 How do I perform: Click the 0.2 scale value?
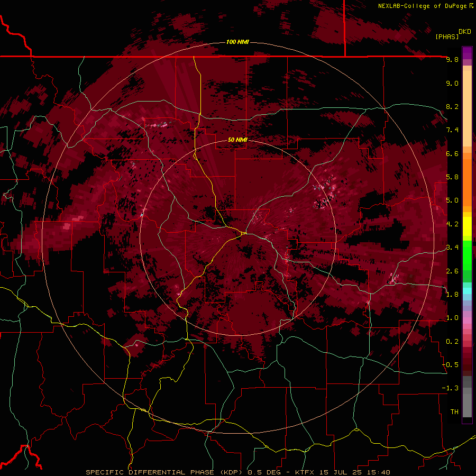point(452,342)
